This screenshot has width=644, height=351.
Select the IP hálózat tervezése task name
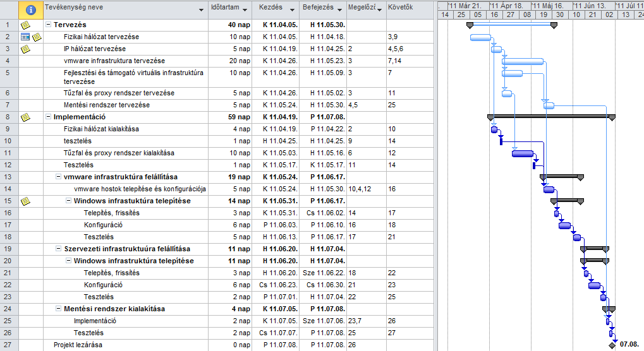click(x=94, y=49)
